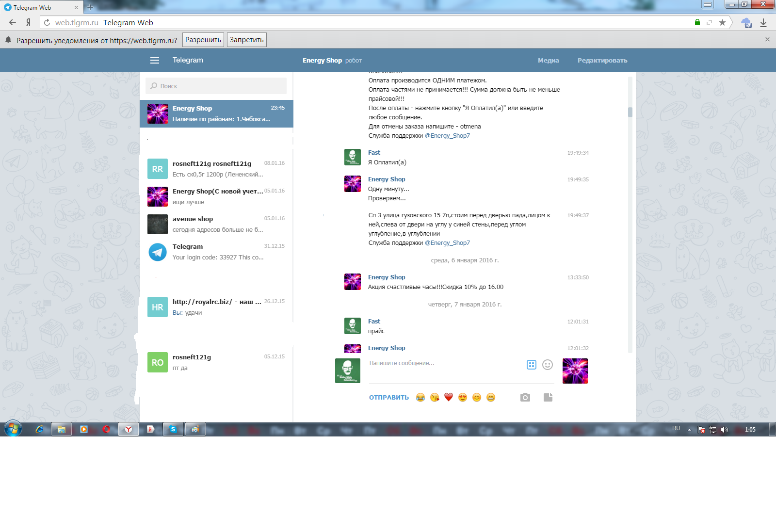The width and height of the screenshot is (776, 532).
Task: Open Paint from the taskbar
Action: (x=195, y=429)
